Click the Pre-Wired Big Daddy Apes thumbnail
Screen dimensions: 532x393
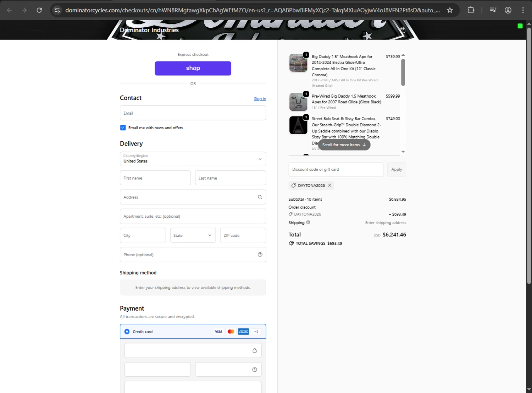click(298, 102)
